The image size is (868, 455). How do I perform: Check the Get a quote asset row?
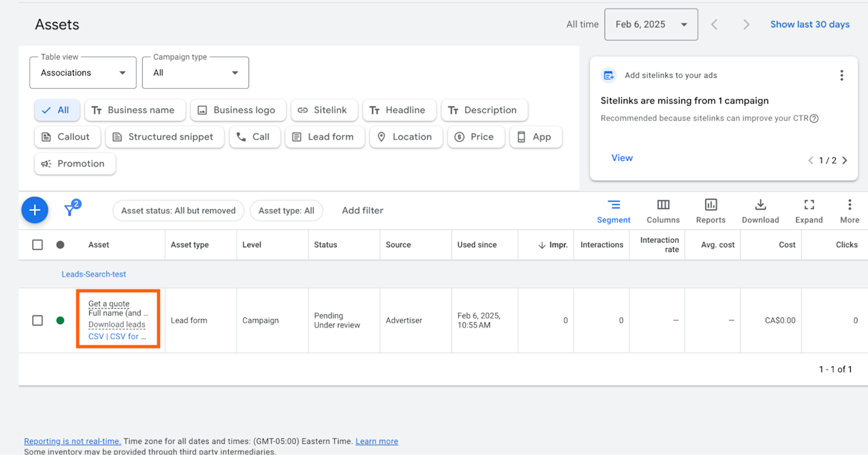tap(38, 320)
